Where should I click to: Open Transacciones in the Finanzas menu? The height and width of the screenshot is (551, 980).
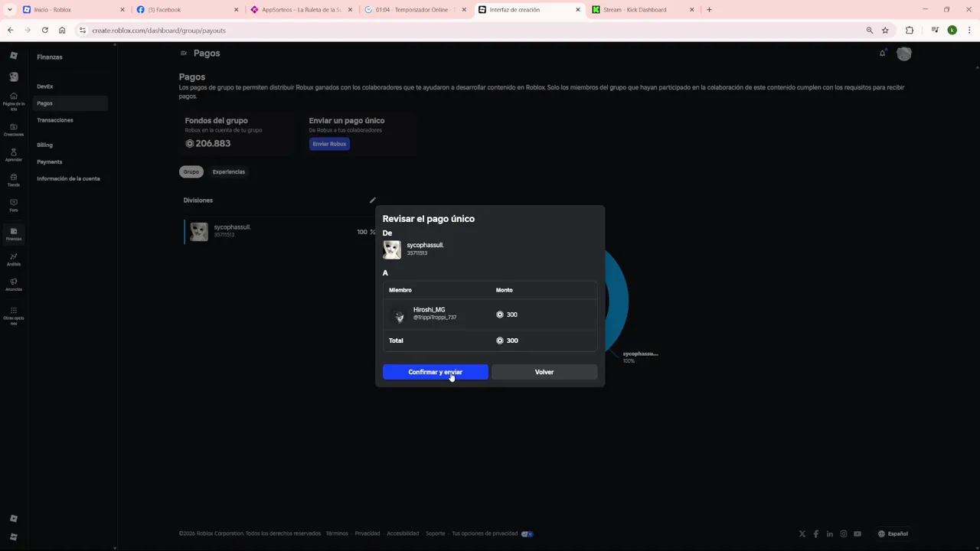55,120
